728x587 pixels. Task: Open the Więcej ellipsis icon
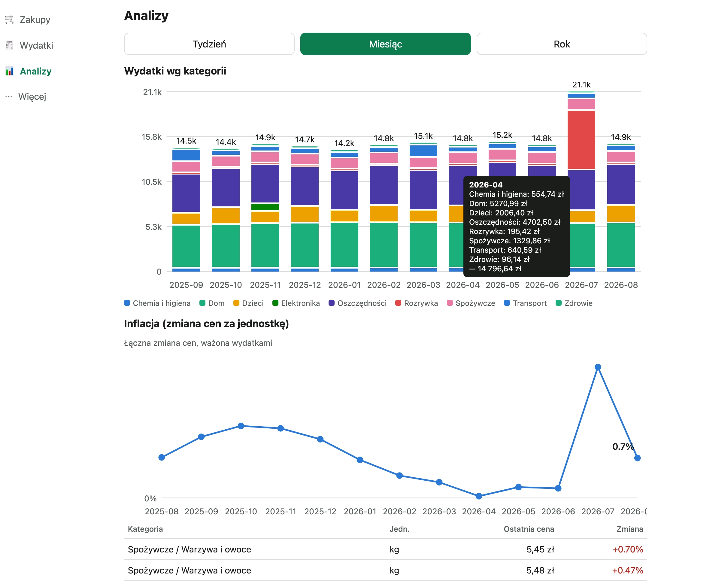click(x=9, y=97)
